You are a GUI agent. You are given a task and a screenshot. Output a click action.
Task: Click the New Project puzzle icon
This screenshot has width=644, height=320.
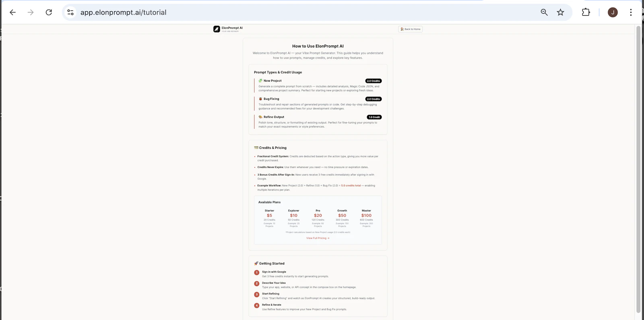click(260, 81)
